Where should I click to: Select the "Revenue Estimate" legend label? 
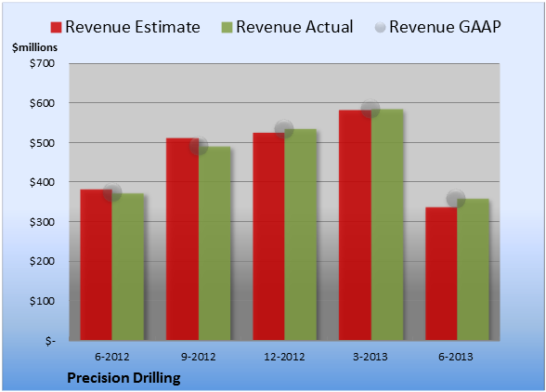point(133,27)
